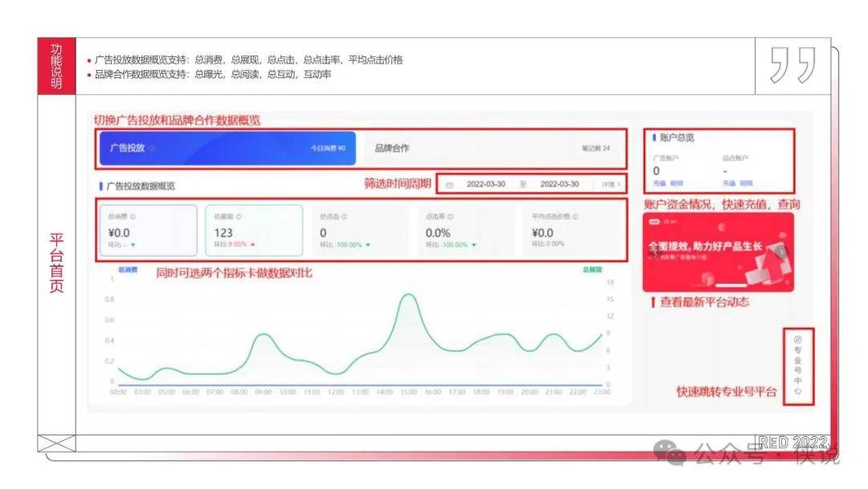Click the banner carousel indicator bar

730,286
